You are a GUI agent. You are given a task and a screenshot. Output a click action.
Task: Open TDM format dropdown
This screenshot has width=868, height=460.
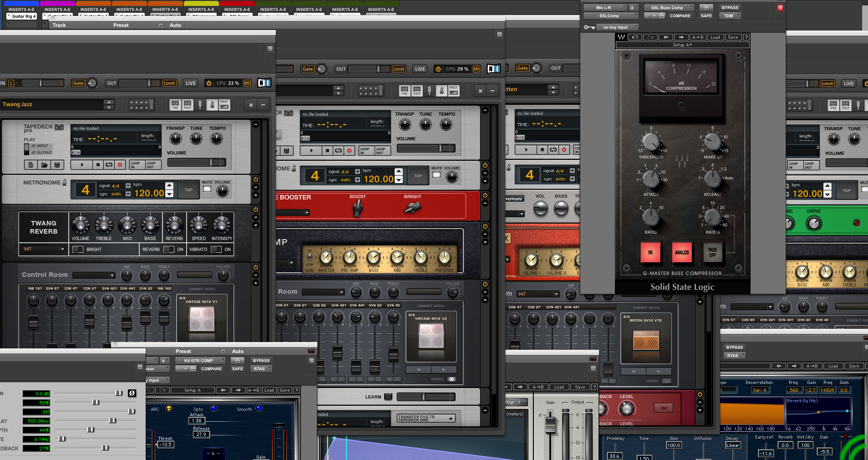[730, 16]
